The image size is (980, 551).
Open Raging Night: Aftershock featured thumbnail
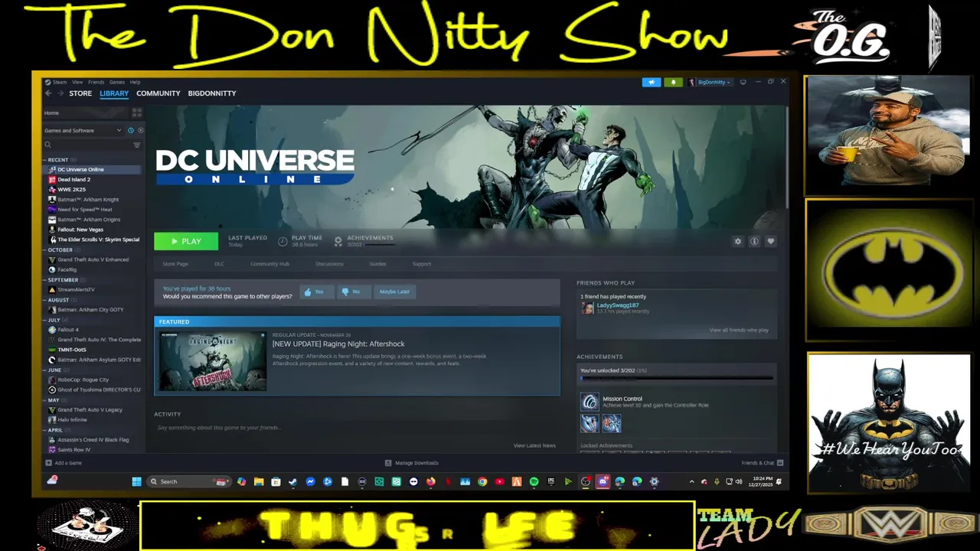213,361
